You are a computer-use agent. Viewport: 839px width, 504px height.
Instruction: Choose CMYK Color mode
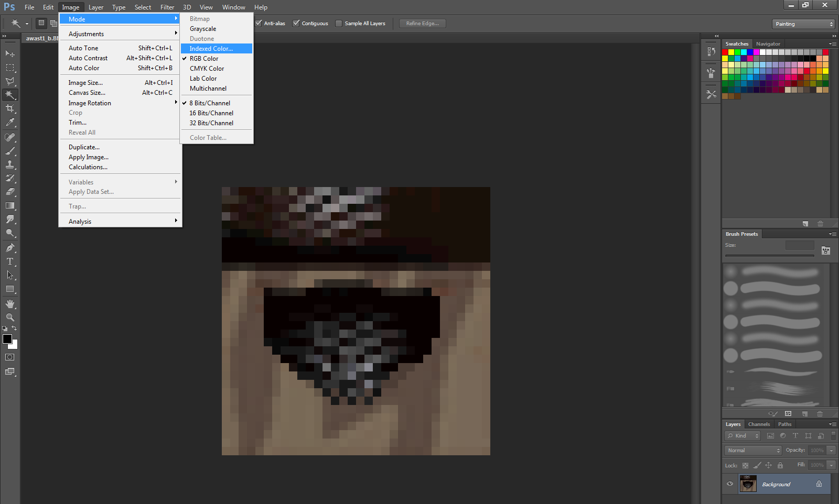[217, 69]
